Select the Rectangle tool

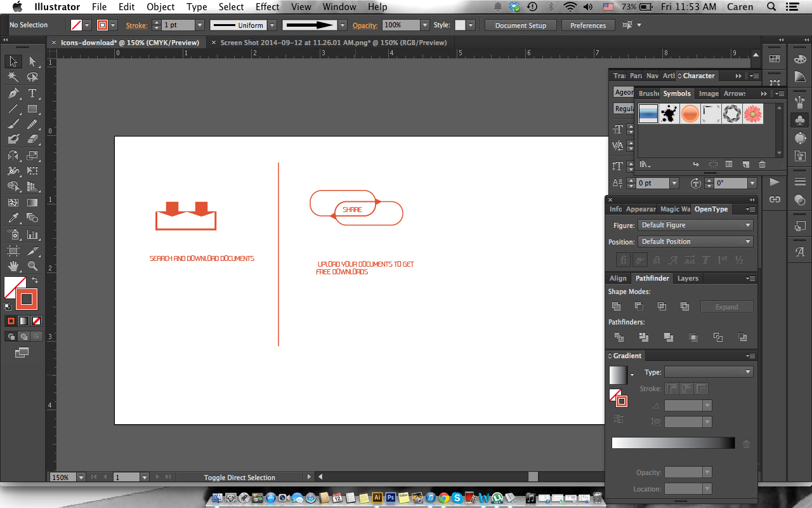32,109
